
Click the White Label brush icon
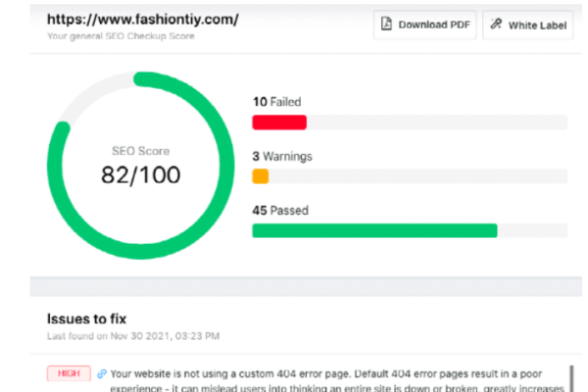(496, 24)
